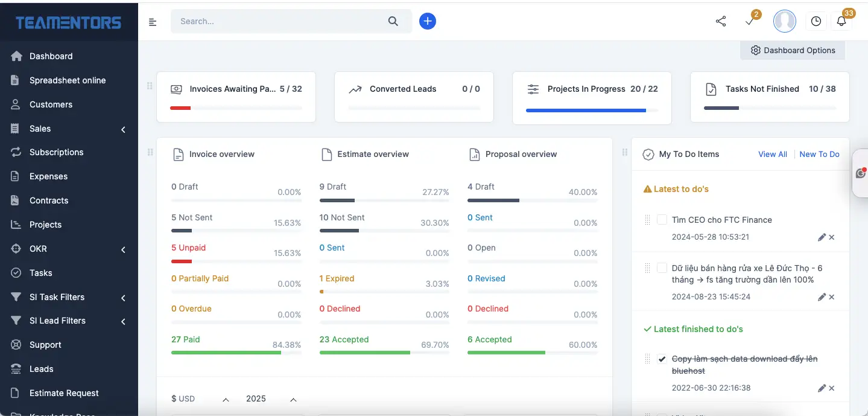This screenshot has width=868, height=416.
Task: Open the notifications bell icon
Action: tap(842, 21)
